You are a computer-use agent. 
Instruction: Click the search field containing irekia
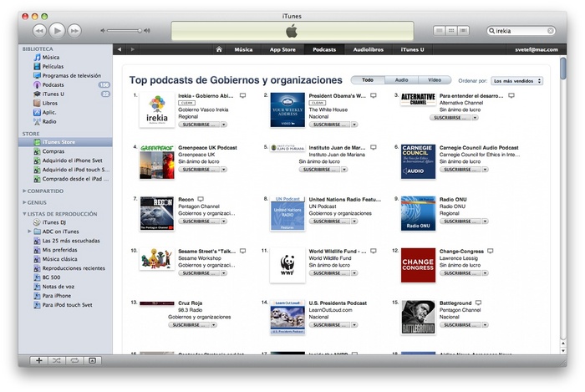coord(521,31)
